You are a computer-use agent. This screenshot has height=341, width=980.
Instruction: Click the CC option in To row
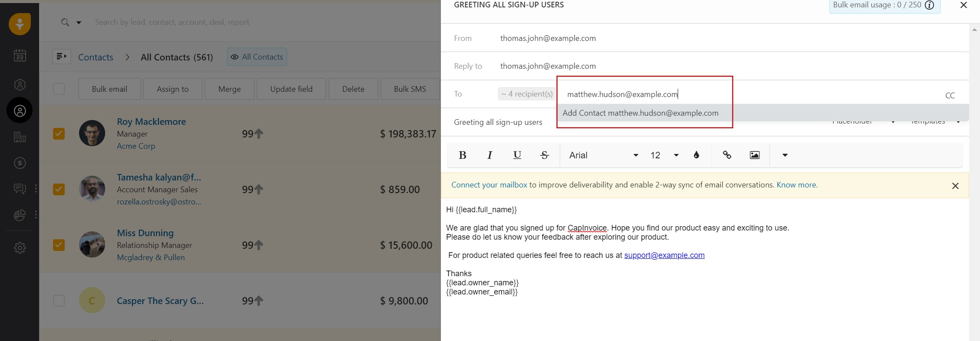coord(950,95)
